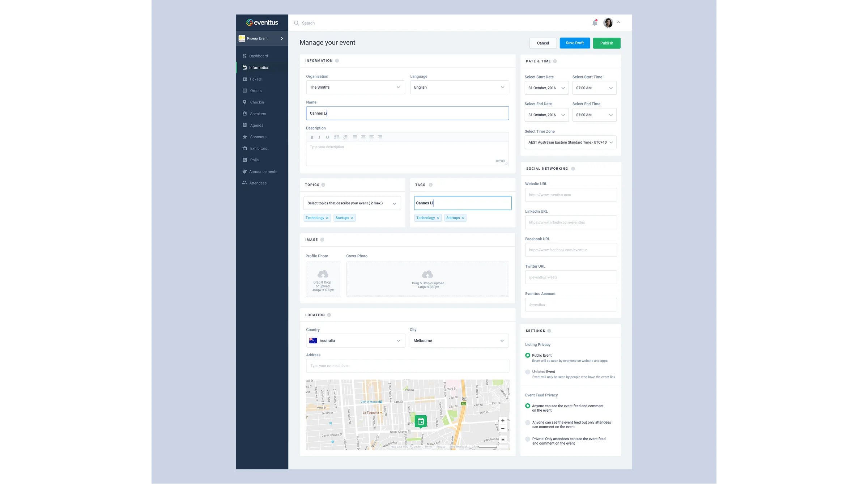
Task: Click the Save Draft button
Action: [575, 43]
